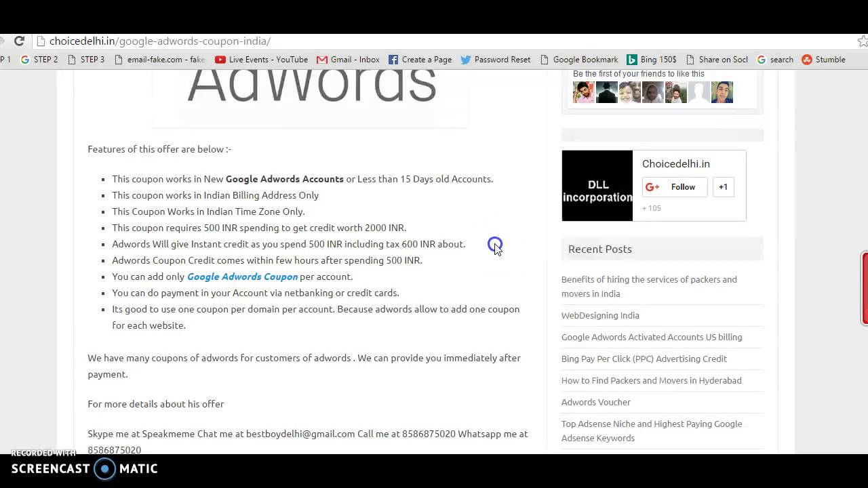Click the +1 button
This screenshot has height=488, width=868.
pyautogui.click(x=723, y=187)
